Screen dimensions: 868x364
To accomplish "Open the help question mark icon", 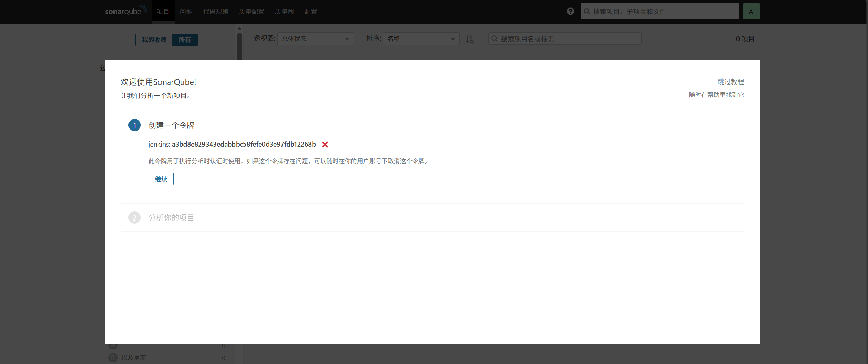I will tap(570, 12).
